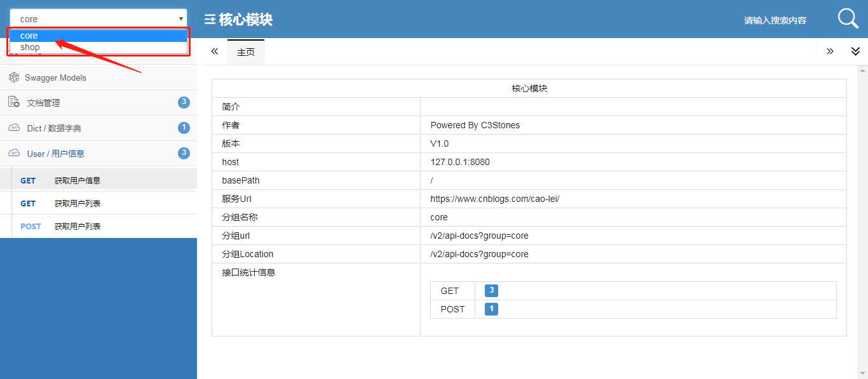Image resolution: width=868 pixels, height=379 pixels.
Task: Click the 分组名称 core value
Action: coord(439,217)
